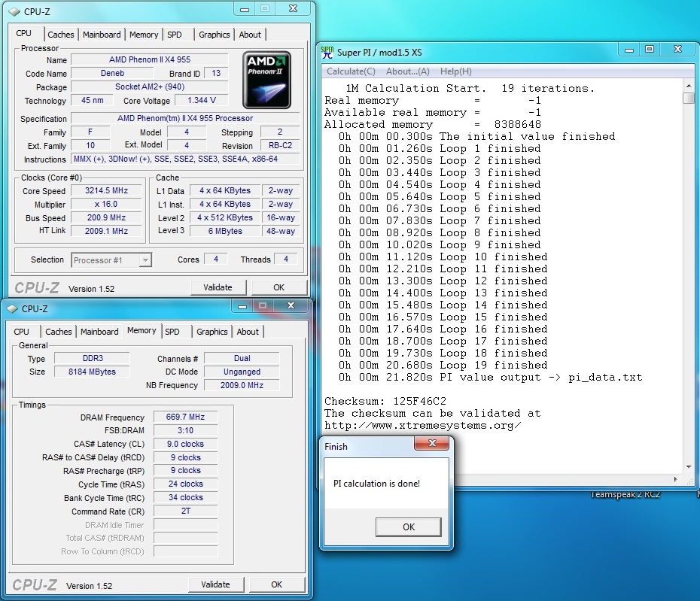This screenshot has height=601, width=700.
Task: Click the Code Name value Deneb
Action: [112, 73]
